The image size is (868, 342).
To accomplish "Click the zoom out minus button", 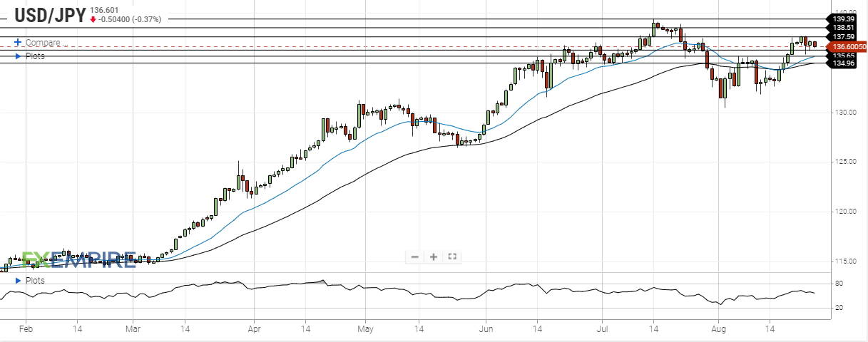I will coord(415,257).
